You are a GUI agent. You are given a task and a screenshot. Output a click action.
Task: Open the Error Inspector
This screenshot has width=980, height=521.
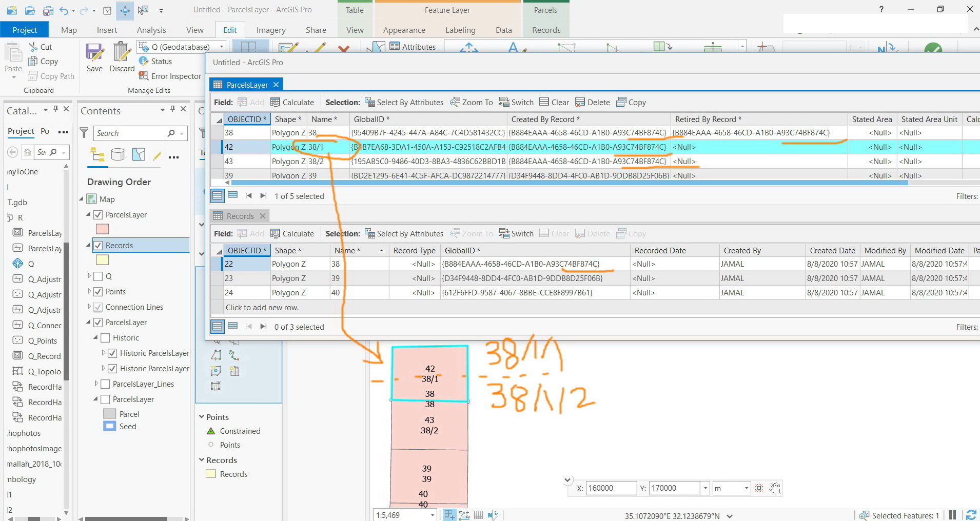tap(170, 76)
